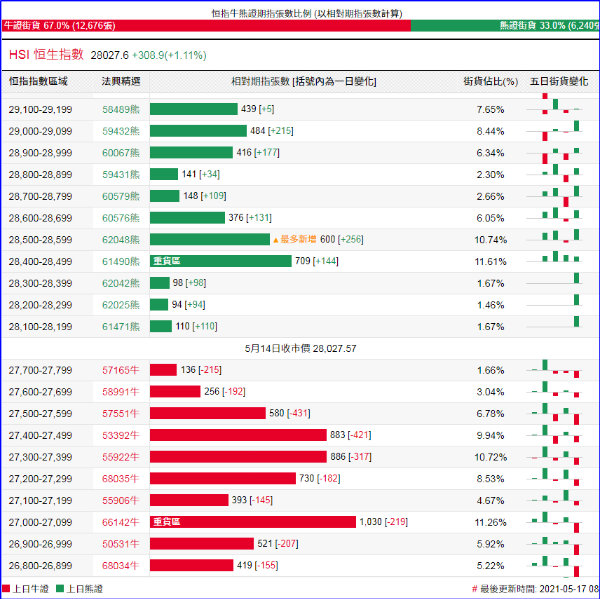Viewport: 600px width, 599px height.
Task: Click the index range 27,300-27,399
Action: click(x=41, y=457)
